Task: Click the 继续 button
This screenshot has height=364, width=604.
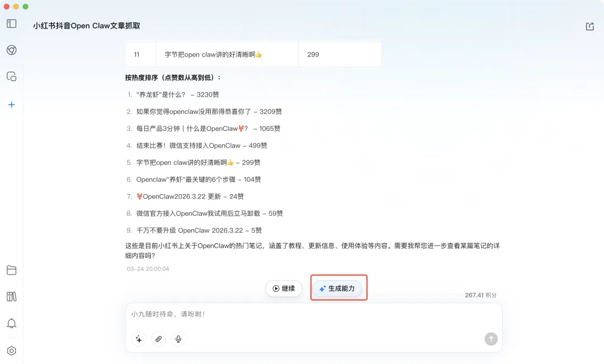Action: 284,289
